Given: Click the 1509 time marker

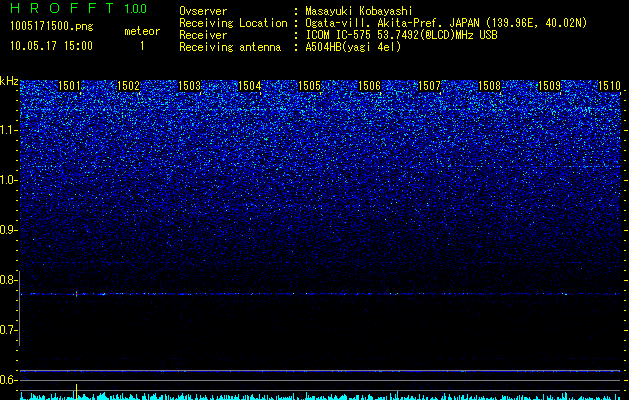Looking at the screenshot, I should click(x=549, y=85).
